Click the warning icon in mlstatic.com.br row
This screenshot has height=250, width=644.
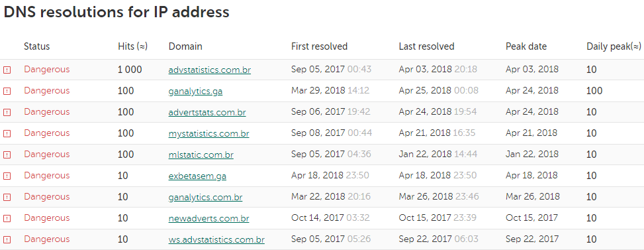click(7, 155)
